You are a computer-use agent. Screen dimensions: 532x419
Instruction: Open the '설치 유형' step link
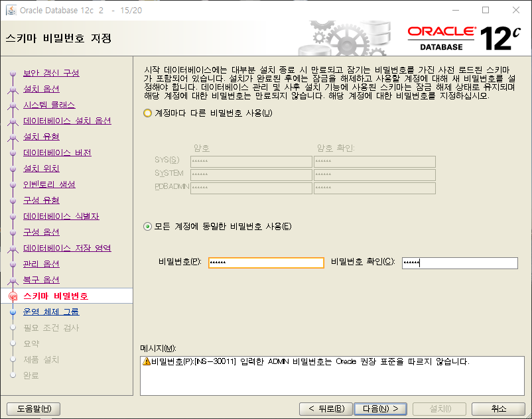point(41,137)
